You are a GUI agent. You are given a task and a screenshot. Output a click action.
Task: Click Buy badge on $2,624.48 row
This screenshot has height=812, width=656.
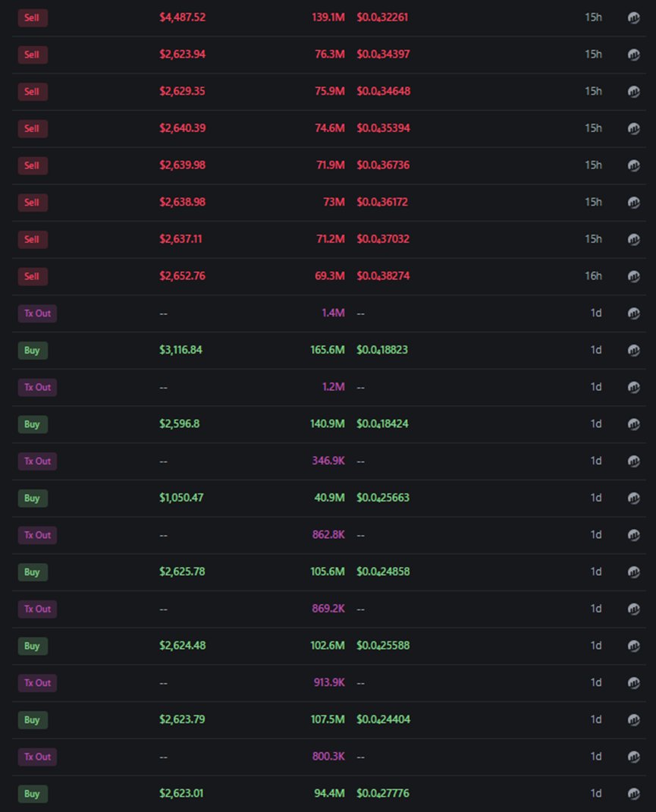33,646
